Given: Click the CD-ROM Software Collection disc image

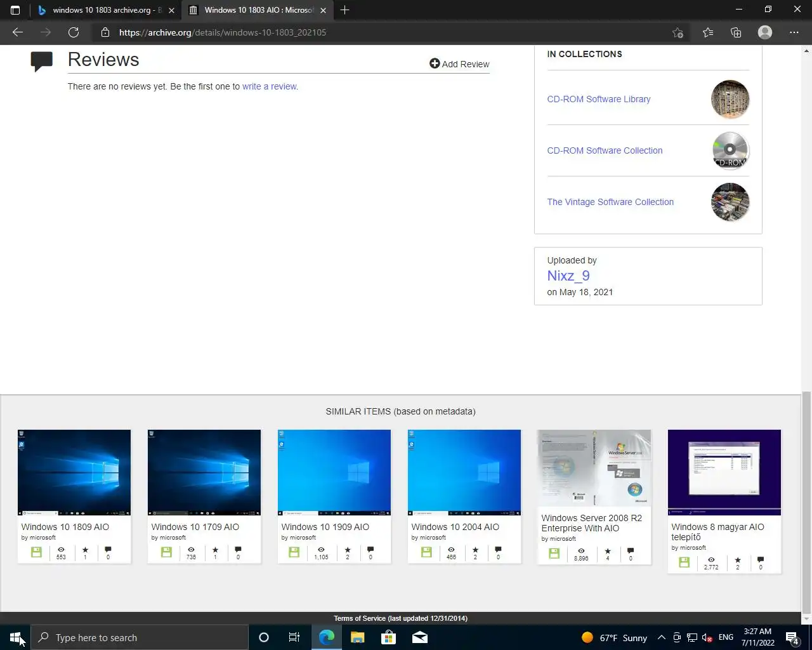Looking at the screenshot, I should pos(730,150).
